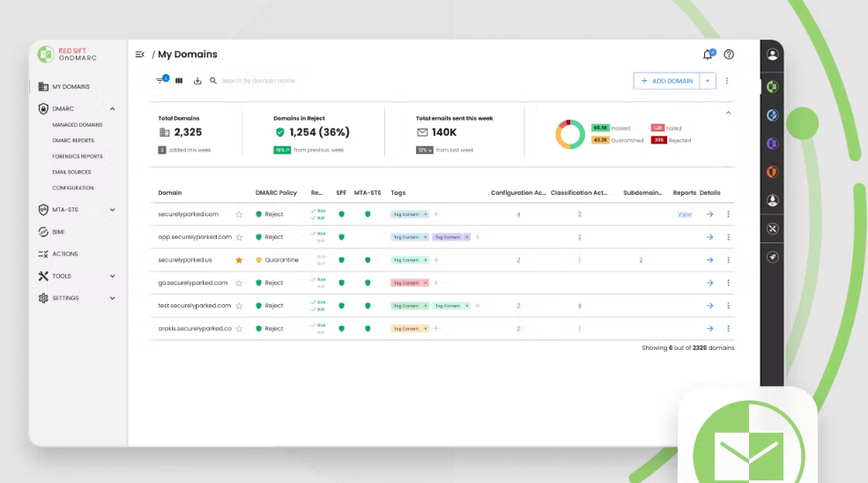The width and height of the screenshot is (868, 483).
Task: Toggle favorite star for go.securelyparked.com
Action: [239, 283]
